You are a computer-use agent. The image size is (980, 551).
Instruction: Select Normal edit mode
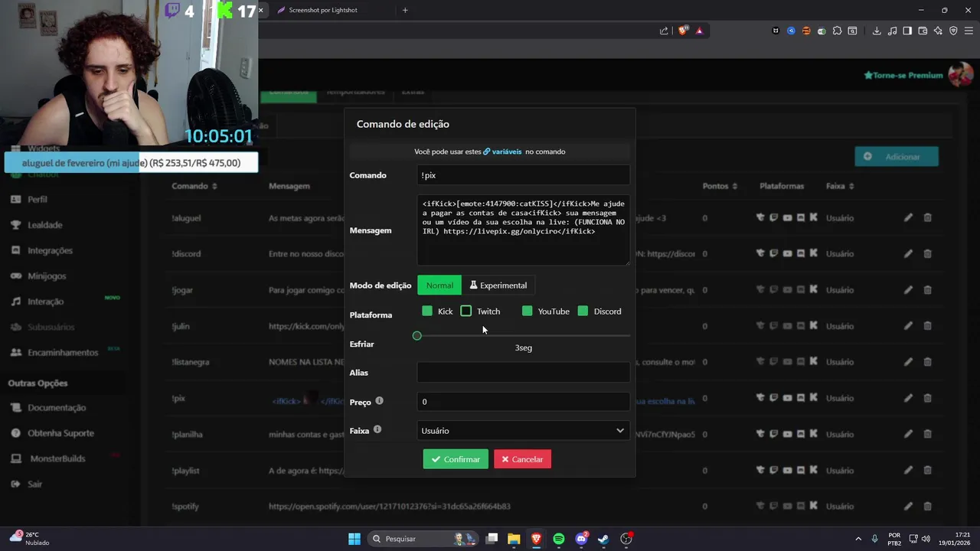point(439,285)
